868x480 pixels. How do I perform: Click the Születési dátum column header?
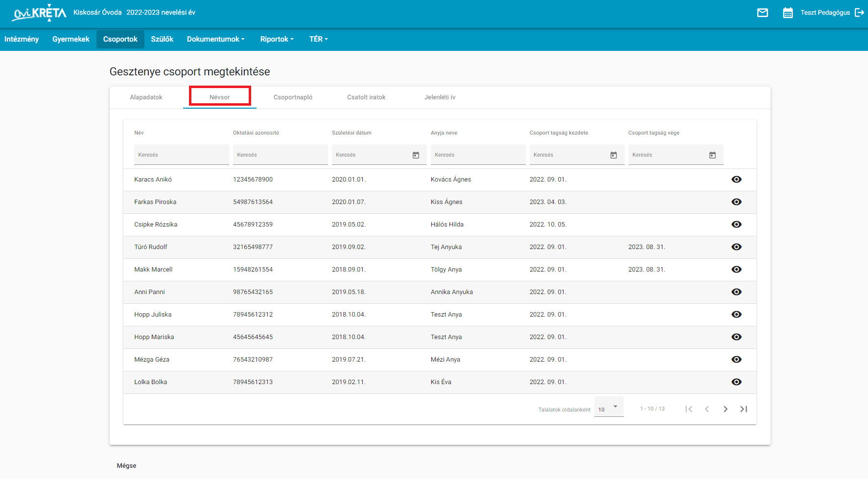coord(352,133)
